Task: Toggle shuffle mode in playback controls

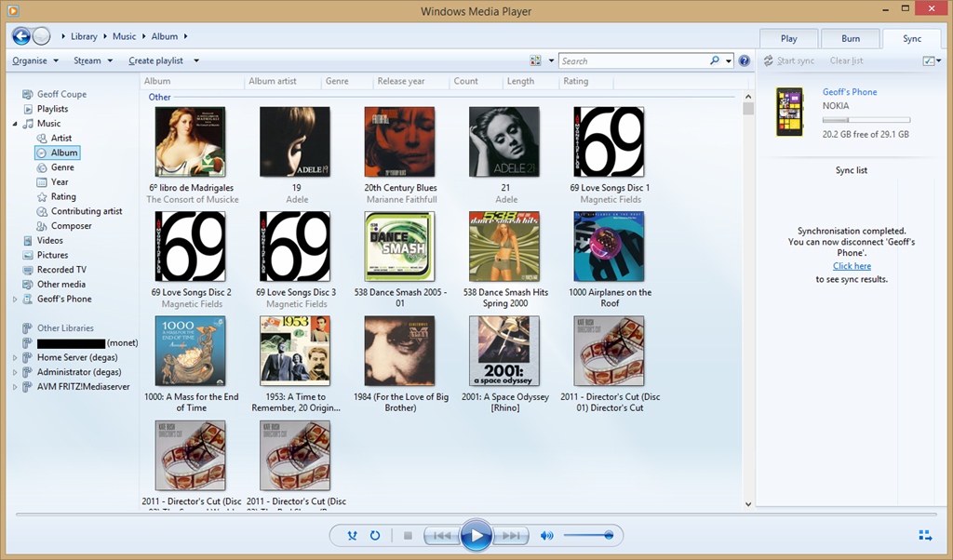Action: click(x=352, y=536)
